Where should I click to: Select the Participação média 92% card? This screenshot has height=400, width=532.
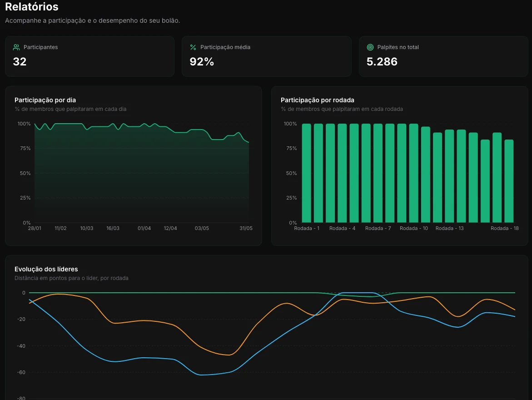click(x=267, y=56)
